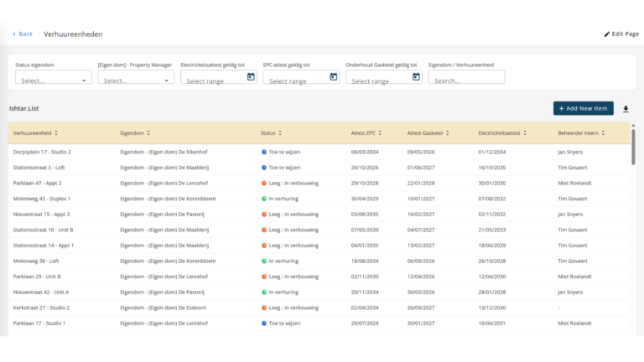The height and width of the screenshot is (362, 644).
Task: Click the Back navigation arrow
Action: pos(14,34)
